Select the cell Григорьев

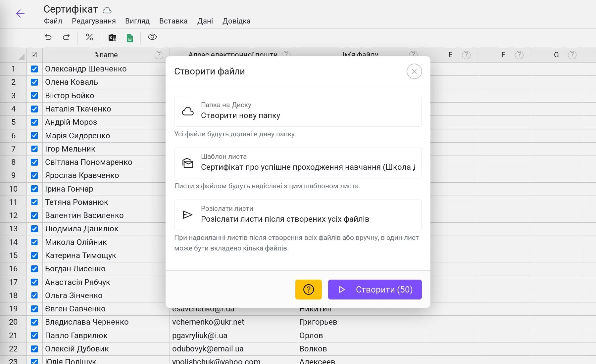click(360, 322)
